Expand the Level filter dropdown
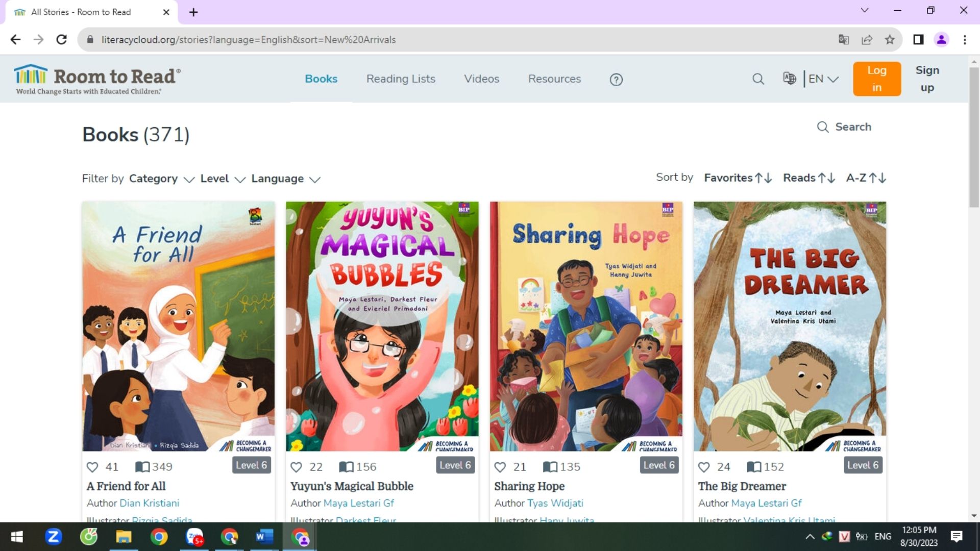Viewport: 980px width, 551px height. tap(223, 179)
